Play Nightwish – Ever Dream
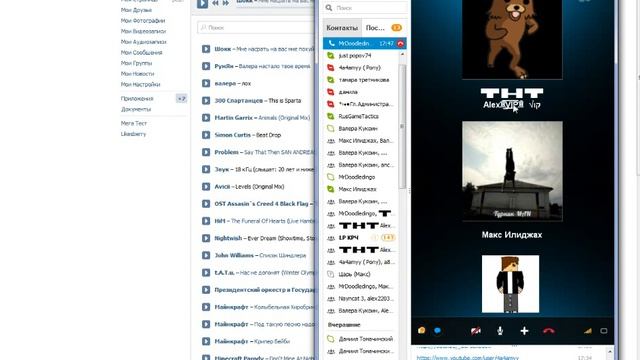Screen dimensions: 640x360 206,238
